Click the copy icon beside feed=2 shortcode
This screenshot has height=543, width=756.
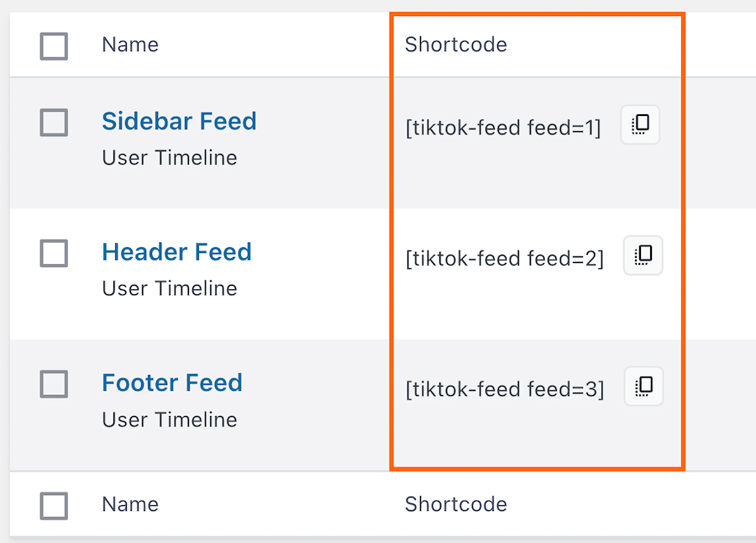[x=643, y=256]
